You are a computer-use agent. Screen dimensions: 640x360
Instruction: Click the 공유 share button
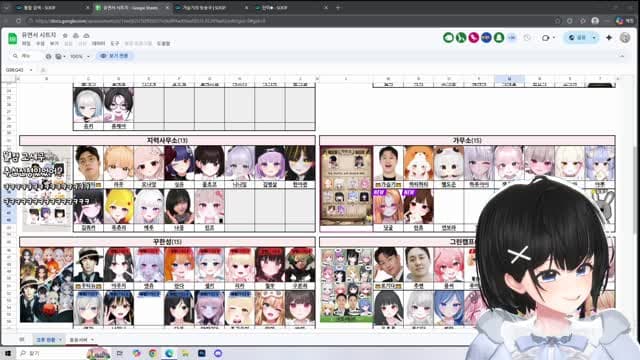(577, 38)
